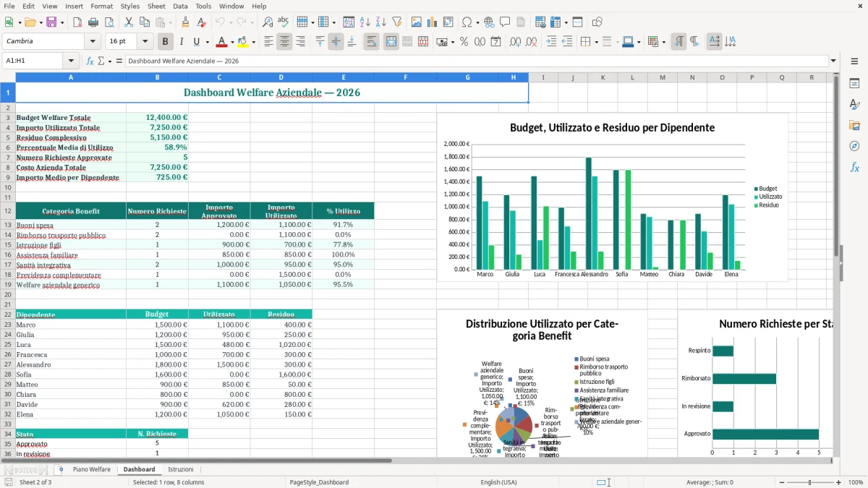Increase cell indent
This screenshot has height=488, width=868.
(551, 42)
